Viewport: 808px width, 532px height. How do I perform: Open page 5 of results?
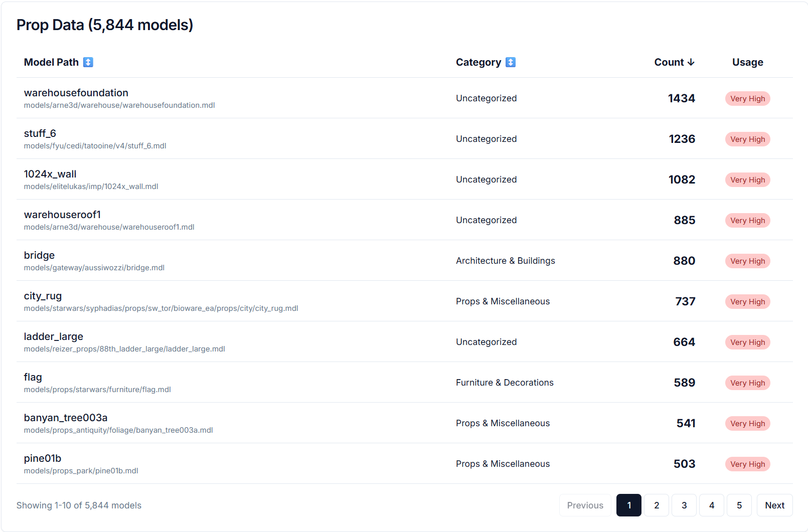[x=739, y=505]
